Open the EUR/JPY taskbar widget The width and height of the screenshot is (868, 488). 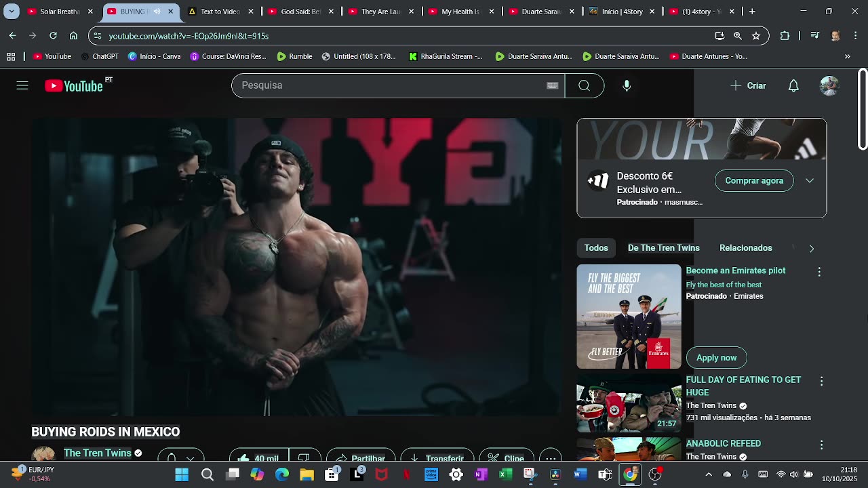coord(33,474)
